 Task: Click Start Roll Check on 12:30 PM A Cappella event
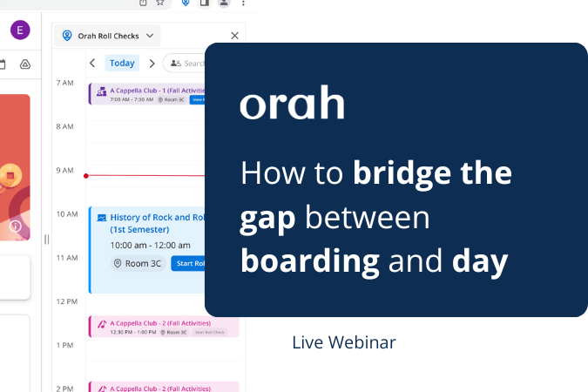click(x=210, y=332)
